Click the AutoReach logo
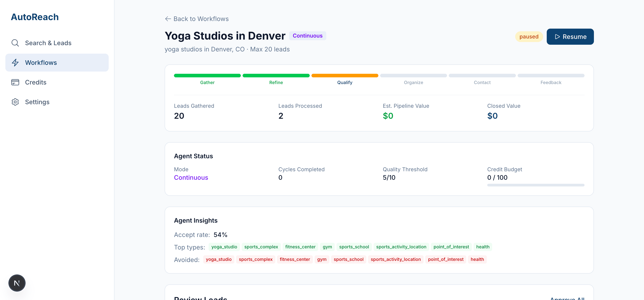The width and height of the screenshot is (644, 300). click(x=35, y=17)
